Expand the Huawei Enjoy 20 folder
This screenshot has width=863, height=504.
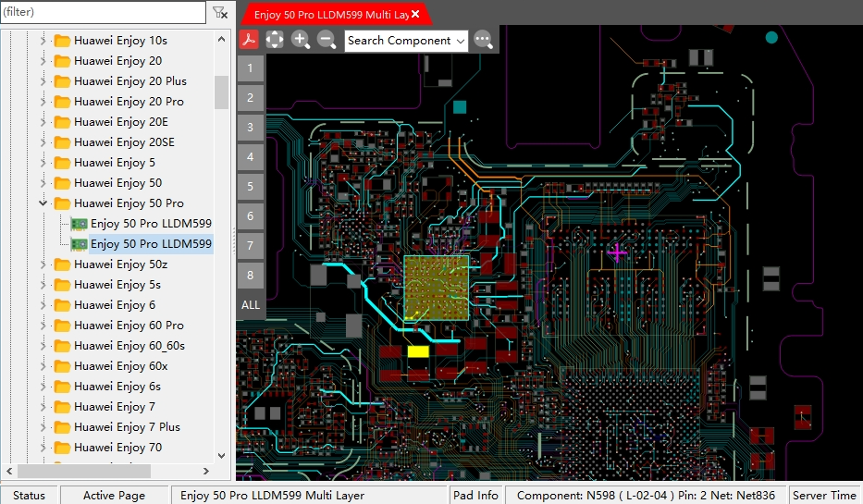[43, 60]
